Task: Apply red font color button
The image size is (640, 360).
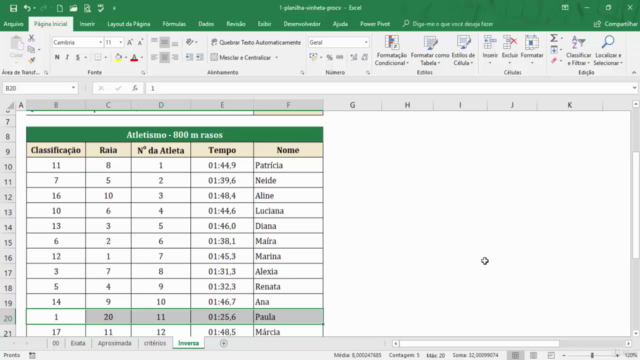Action: [x=134, y=58]
